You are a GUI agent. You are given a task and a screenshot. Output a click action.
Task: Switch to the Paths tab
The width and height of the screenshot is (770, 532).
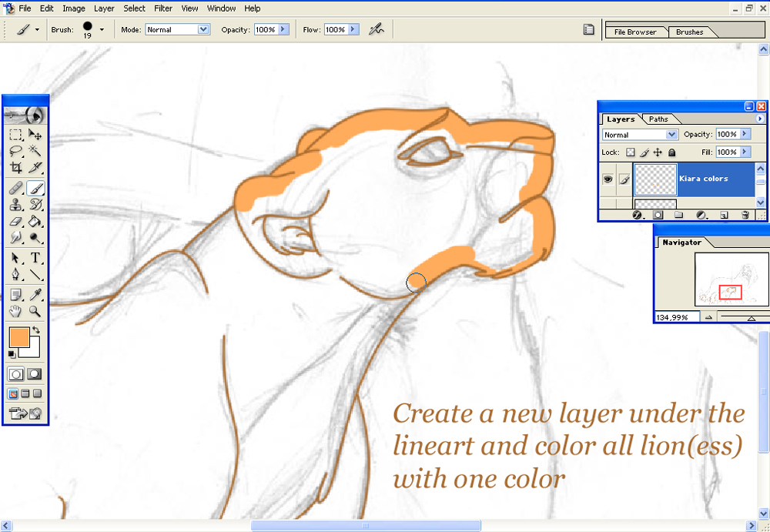tap(658, 119)
